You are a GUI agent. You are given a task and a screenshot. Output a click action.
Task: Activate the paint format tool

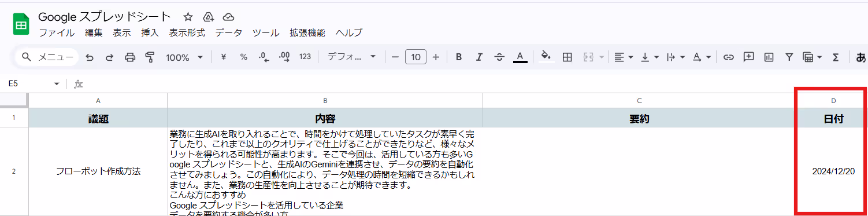(150, 57)
